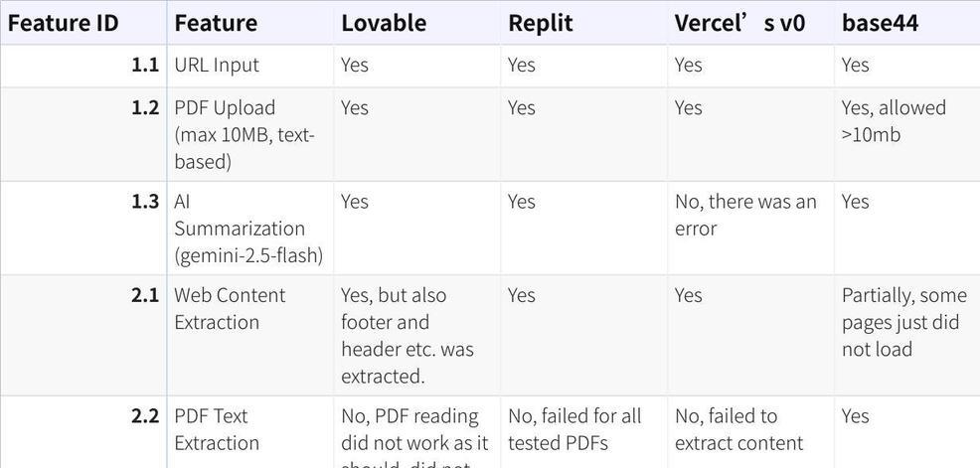Viewport: 980px width, 468px height.
Task: Click the feature ID 1.3 cell
Action: click(145, 202)
